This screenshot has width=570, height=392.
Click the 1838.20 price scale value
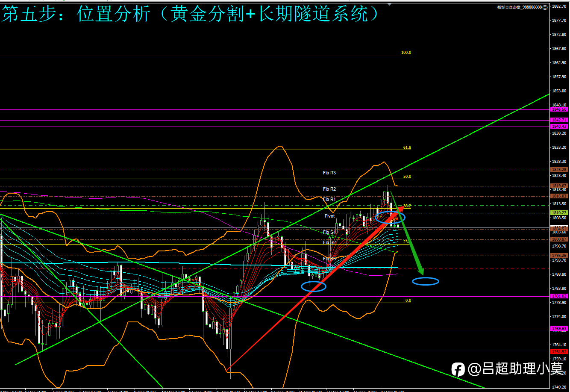560,133
